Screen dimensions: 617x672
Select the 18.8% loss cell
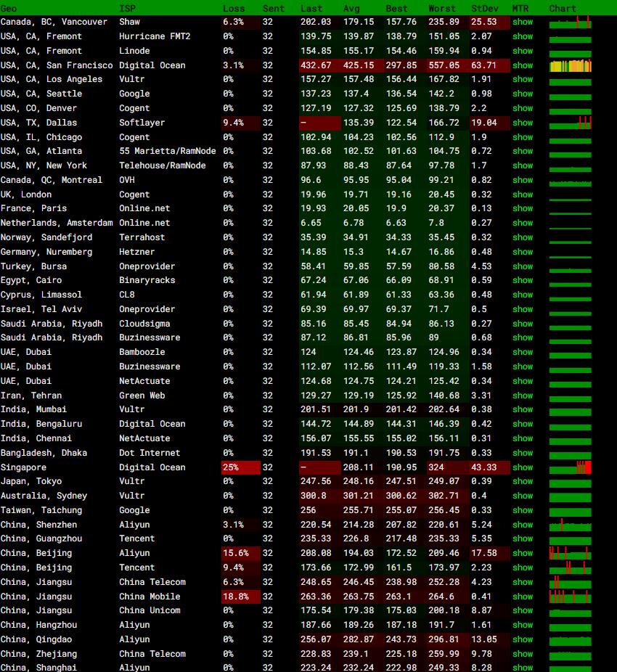(x=241, y=597)
